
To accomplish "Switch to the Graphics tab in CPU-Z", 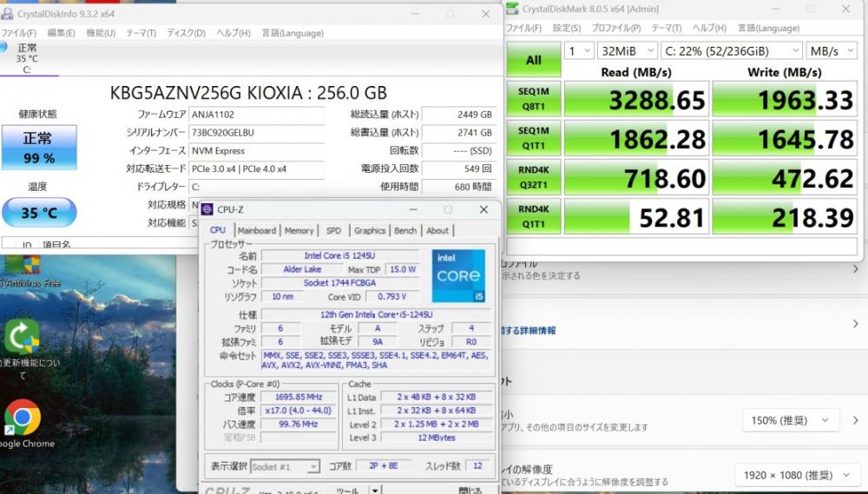I will click(370, 230).
